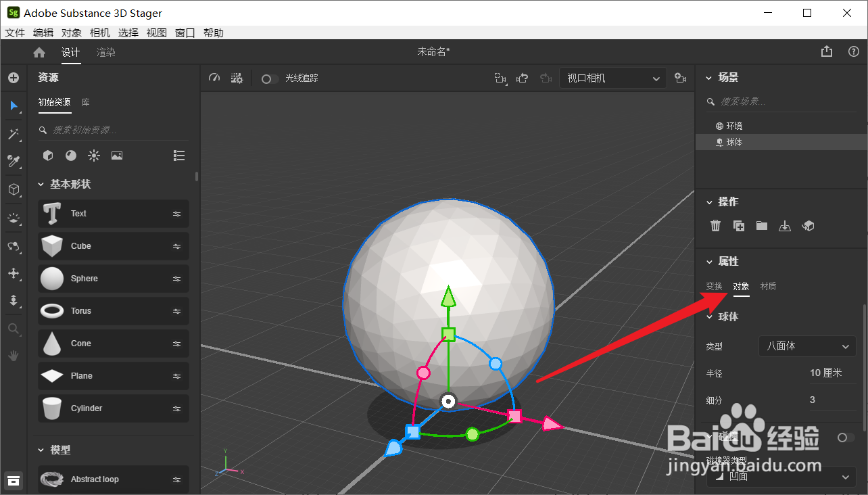Switch to the 库 tab

[x=86, y=102]
